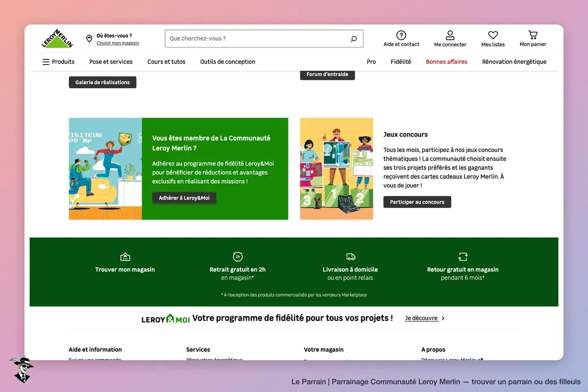Click the Leroy Merlin logo

57,39
